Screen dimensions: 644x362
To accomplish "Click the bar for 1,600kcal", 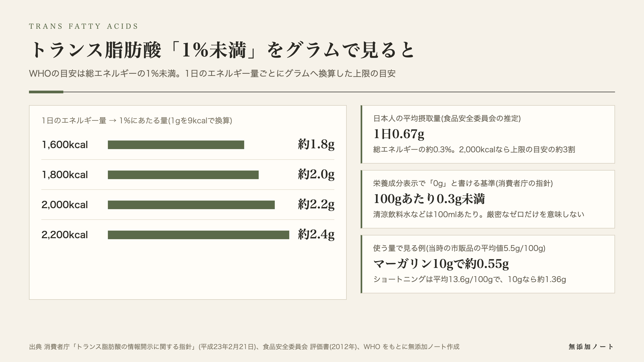I will (176, 145).
